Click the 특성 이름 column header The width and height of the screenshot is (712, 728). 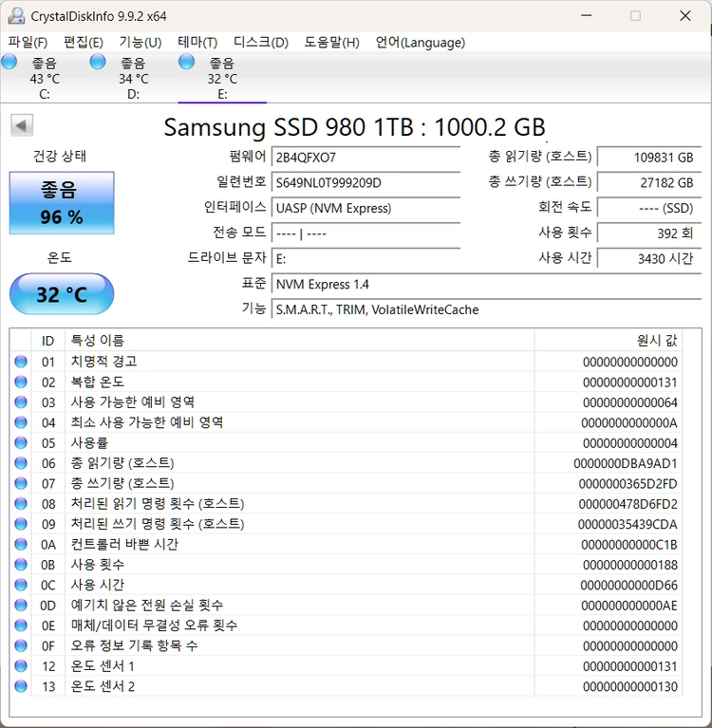(300, 341)
